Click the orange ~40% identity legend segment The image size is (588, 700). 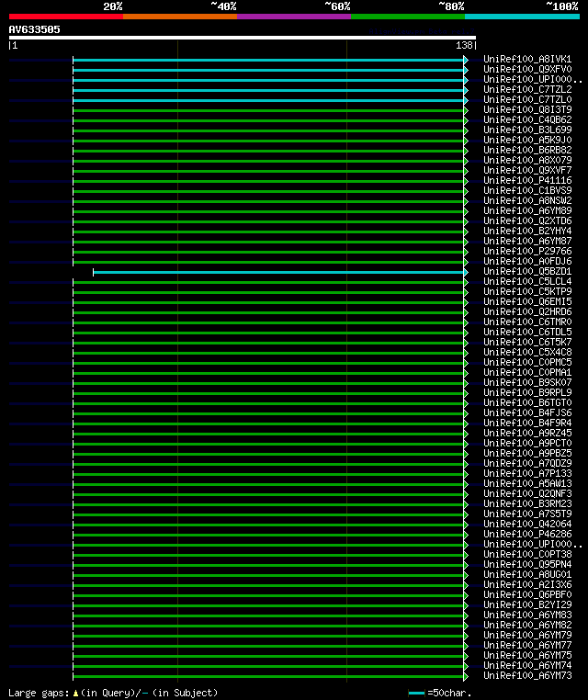point(180,17)
